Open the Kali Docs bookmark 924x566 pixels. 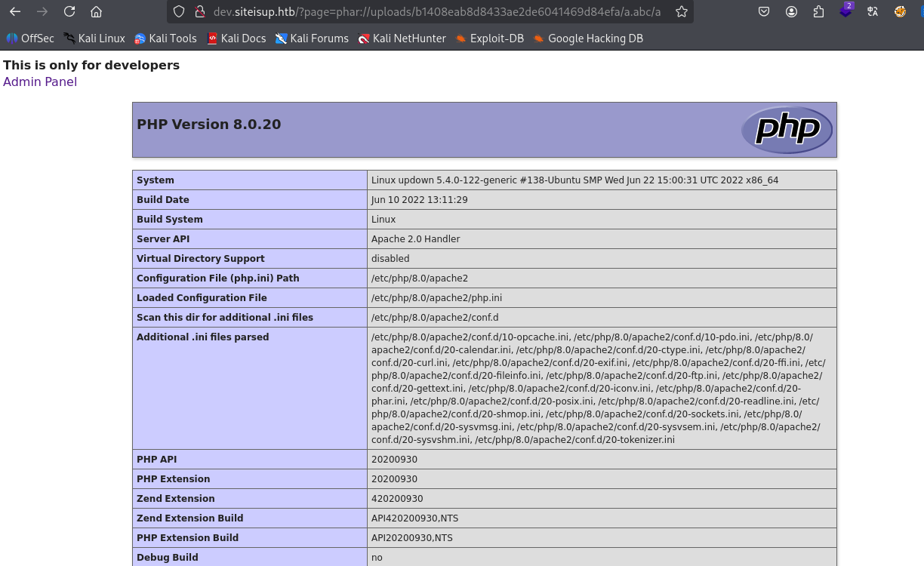coord(236,38)
